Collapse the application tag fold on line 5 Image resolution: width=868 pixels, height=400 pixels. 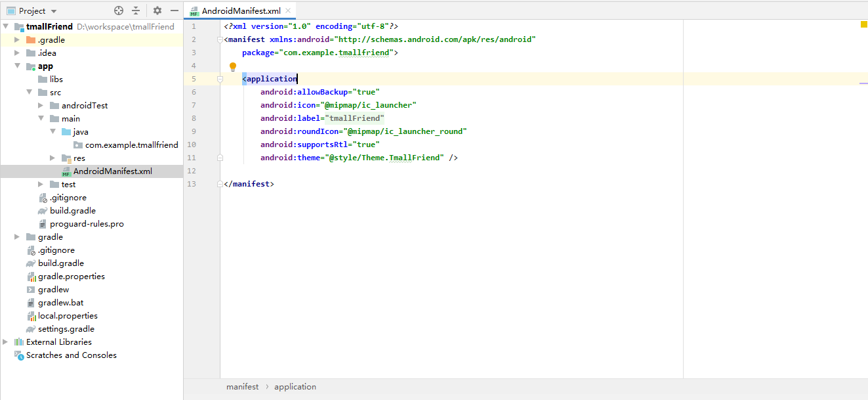pos(220,78)
